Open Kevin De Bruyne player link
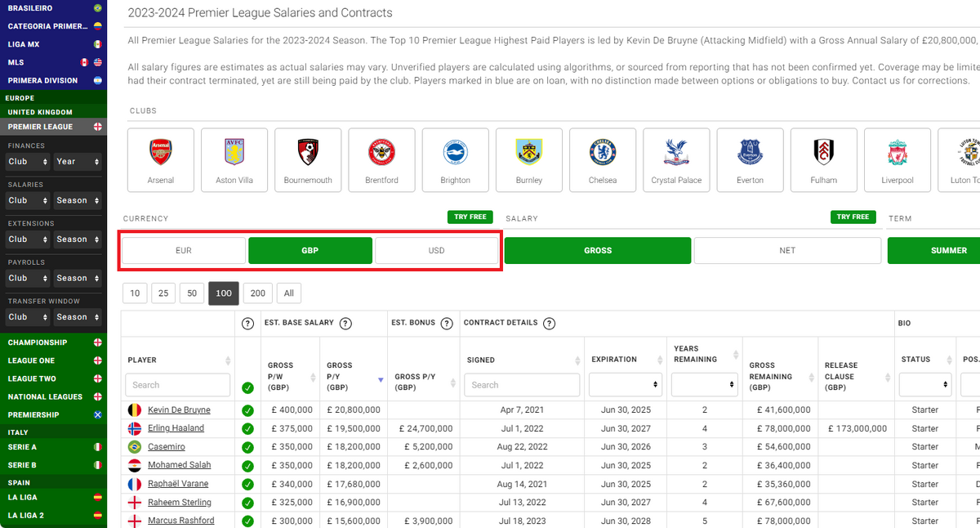Viewport: 980px width, 528px height. click(179, 409)
